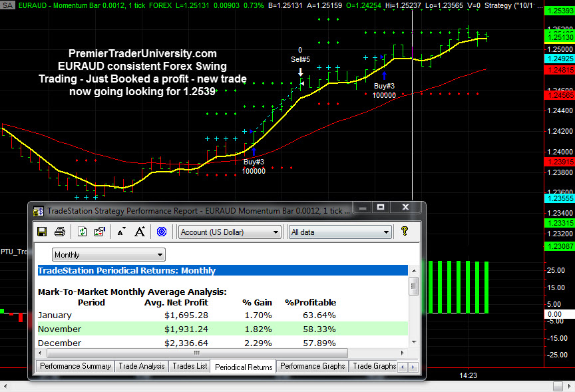Click the PTU_Tre indicator label

[x=14, y=252]
